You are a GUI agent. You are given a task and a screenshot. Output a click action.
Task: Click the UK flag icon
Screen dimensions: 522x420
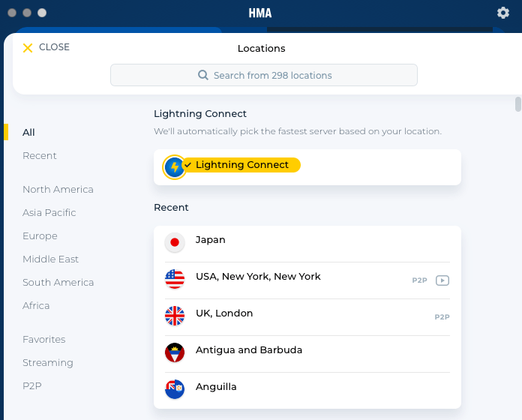175,316
